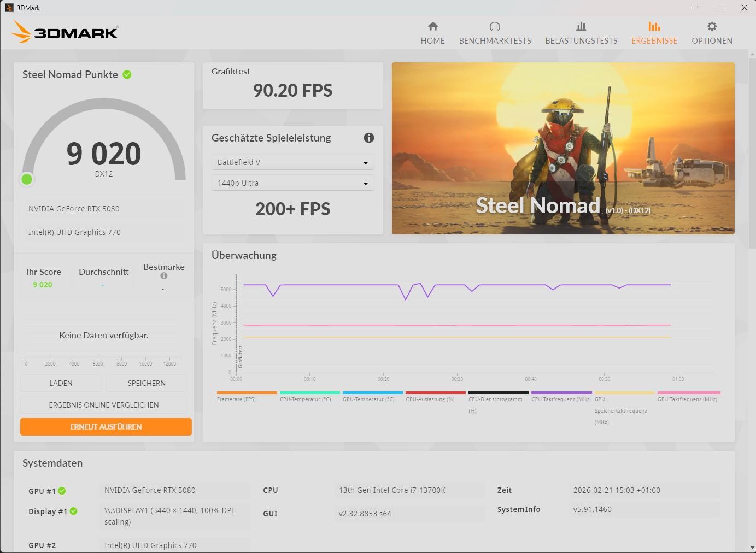Click the Steel Nomad artwork thumbnail
The width and height of the screenshot is (756, 553).
click(x=563, y=148)
